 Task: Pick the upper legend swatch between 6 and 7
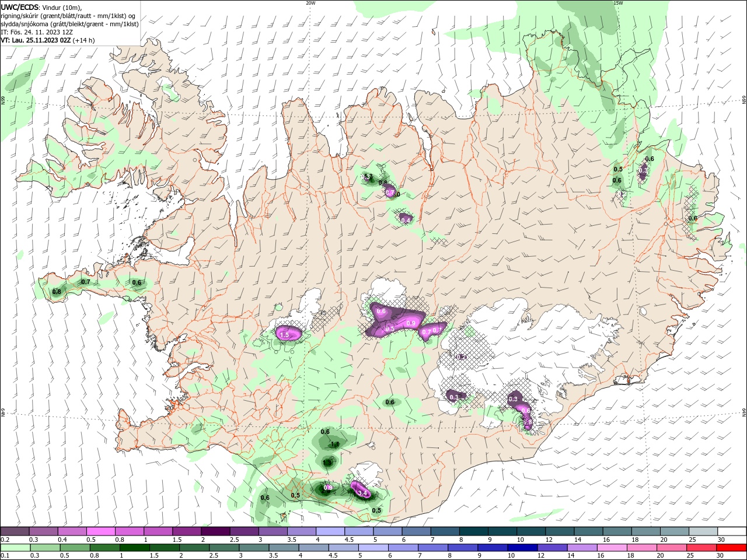(416, 531)
